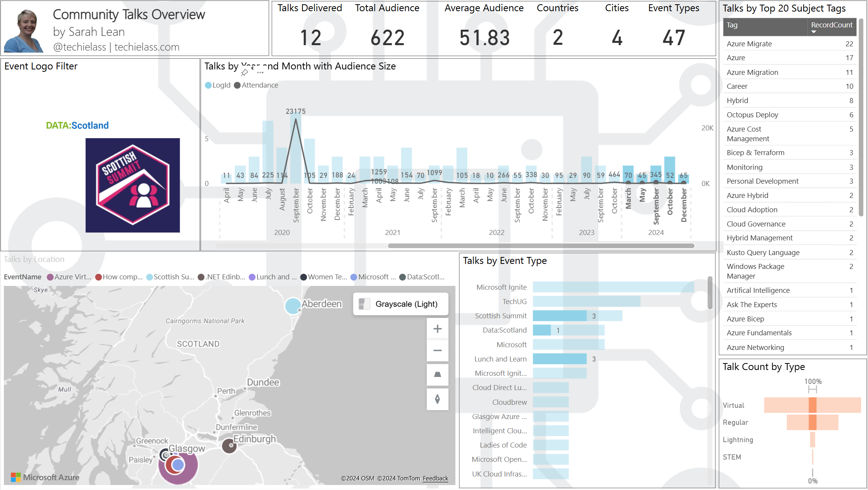Toggle Scottish Su... map legend item
868x490 pixels.
[170, 277]
